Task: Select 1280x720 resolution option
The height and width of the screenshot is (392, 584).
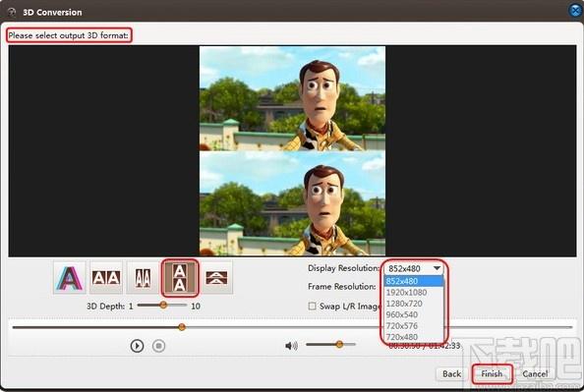Action: click(x=413, y=304)
